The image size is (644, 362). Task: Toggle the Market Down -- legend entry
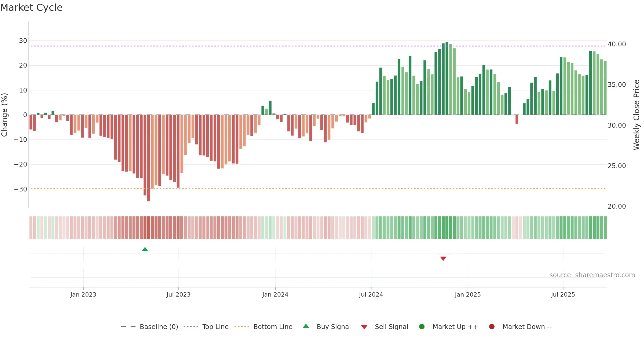tap(520, 327)
